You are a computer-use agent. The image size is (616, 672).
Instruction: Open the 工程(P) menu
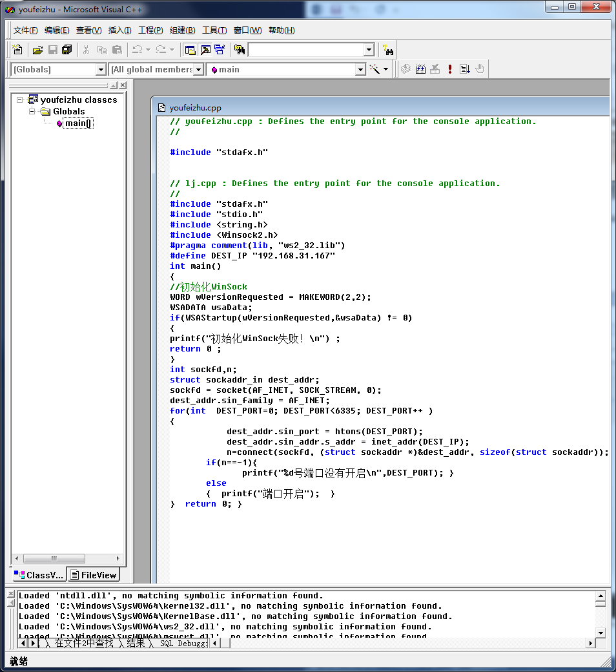coord(150,30)
